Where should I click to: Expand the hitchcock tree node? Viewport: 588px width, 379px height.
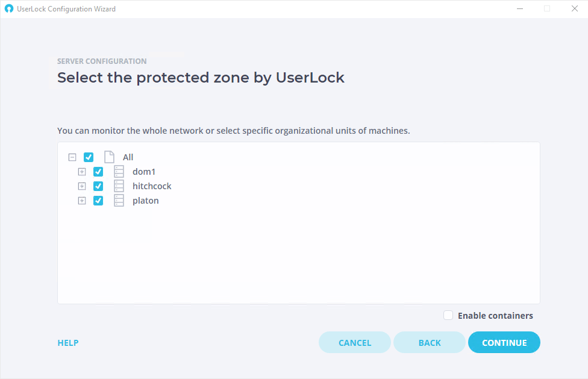82,186
